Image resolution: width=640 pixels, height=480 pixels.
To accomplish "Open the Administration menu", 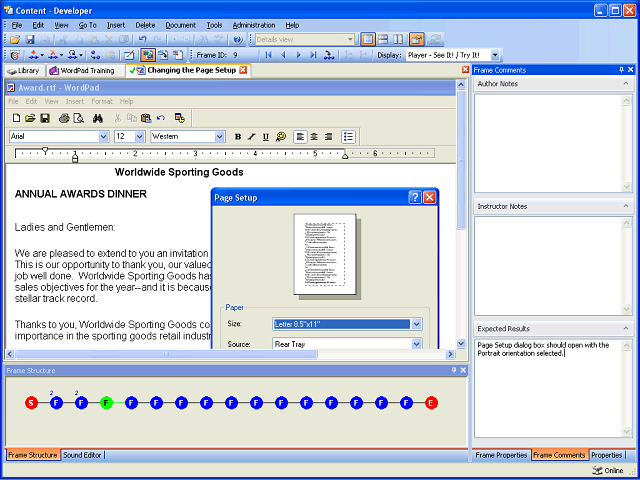I will [x=254, y=25].
